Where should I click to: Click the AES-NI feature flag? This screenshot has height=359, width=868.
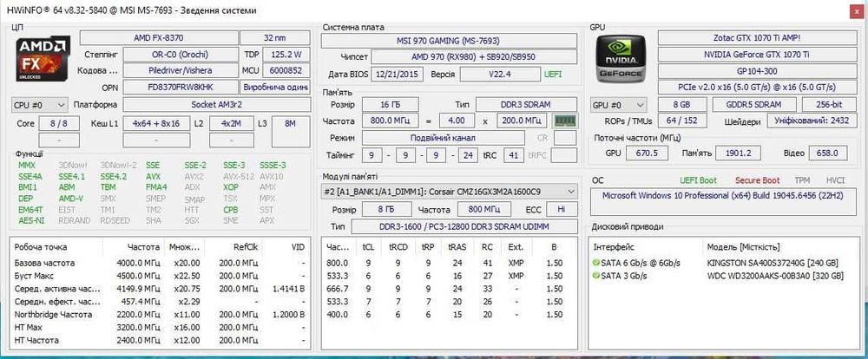31,220
